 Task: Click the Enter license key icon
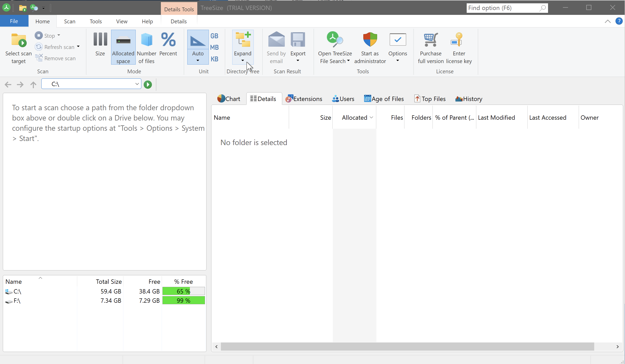tap(457, 40)
